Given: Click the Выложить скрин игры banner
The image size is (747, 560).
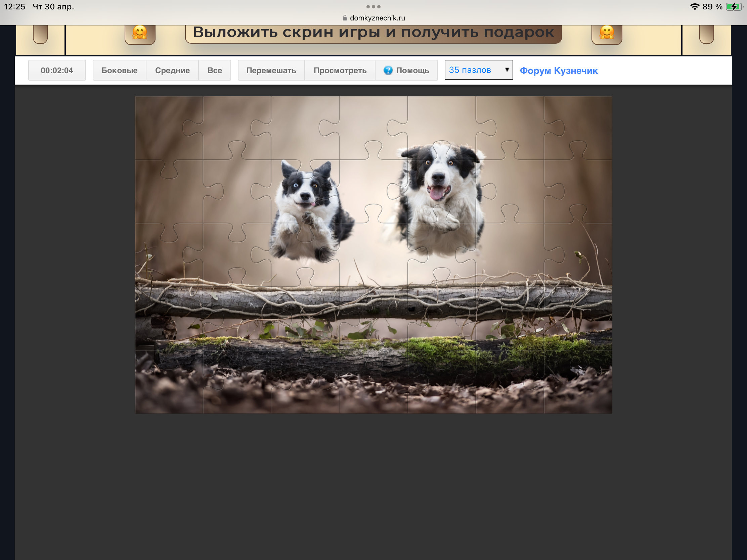Looking at the screenshot, I should [373, 33].
